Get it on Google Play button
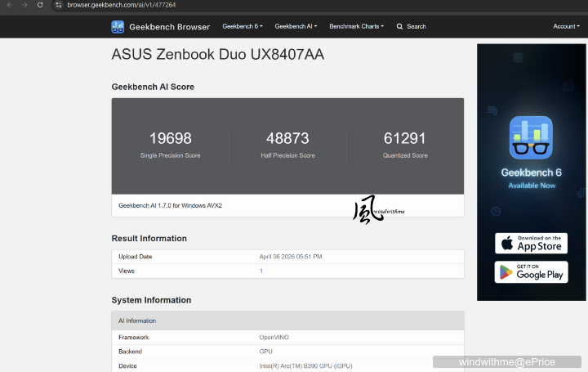 531,272
